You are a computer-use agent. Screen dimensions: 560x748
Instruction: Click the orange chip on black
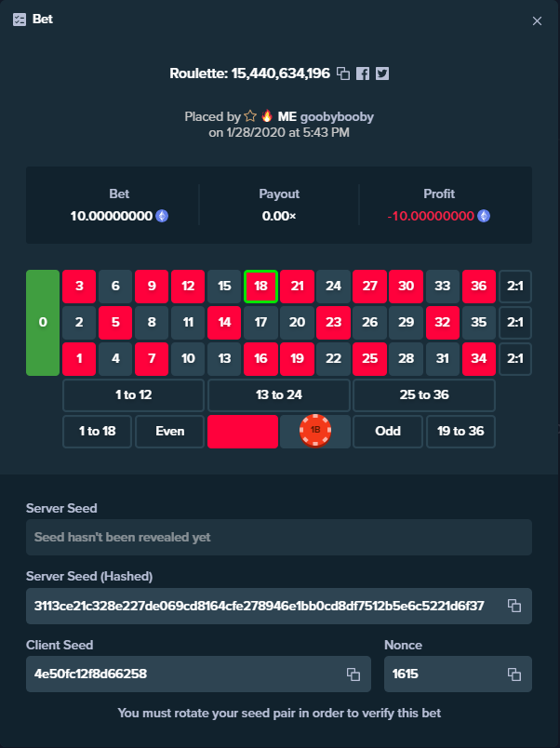[x=314, y=431]
